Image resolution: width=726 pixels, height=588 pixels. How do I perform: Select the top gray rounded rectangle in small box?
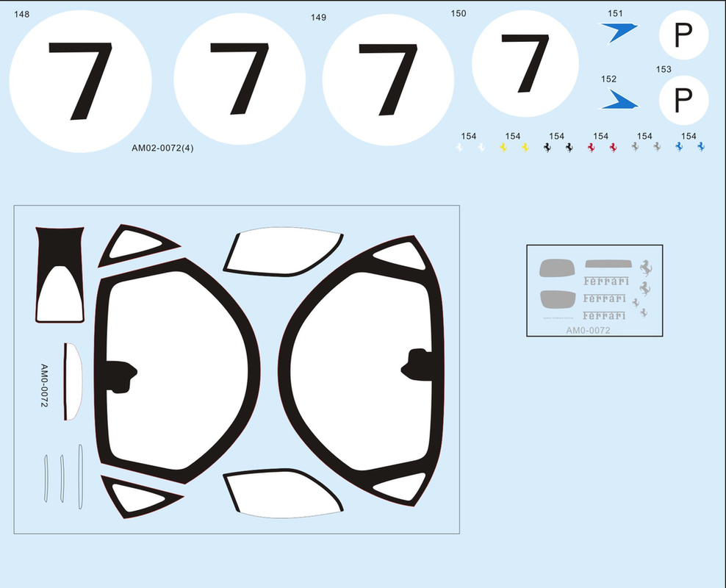coord(557,268)
